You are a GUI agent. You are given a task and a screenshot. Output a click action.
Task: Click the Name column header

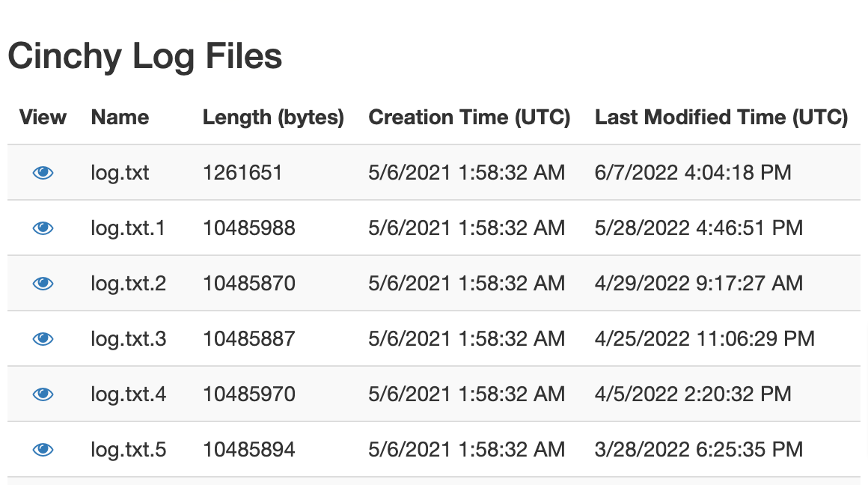[x=120, y=118]
